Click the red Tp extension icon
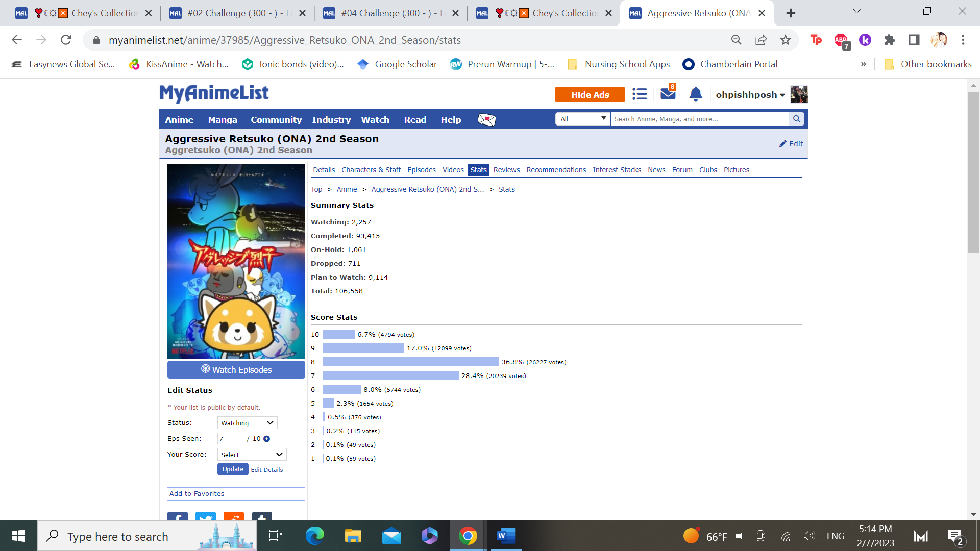980x551 pixels. pyautogui.click(x=816, y=40)
